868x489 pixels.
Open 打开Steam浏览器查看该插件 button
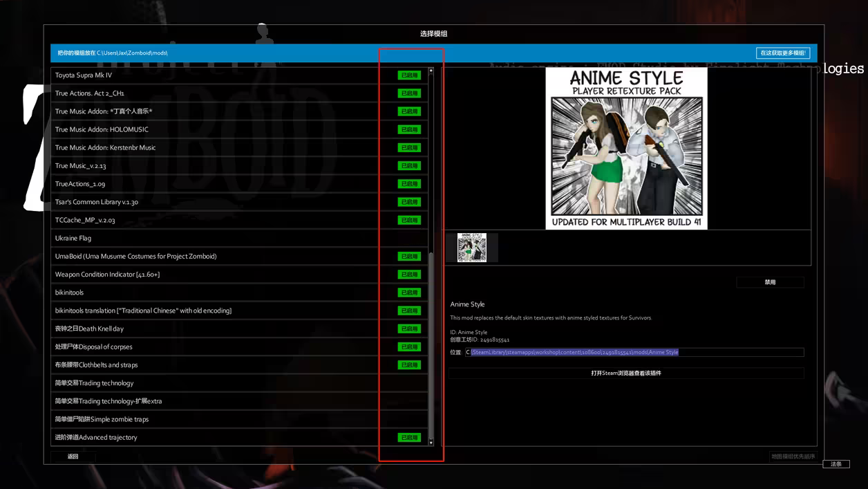tap(626, 373)
